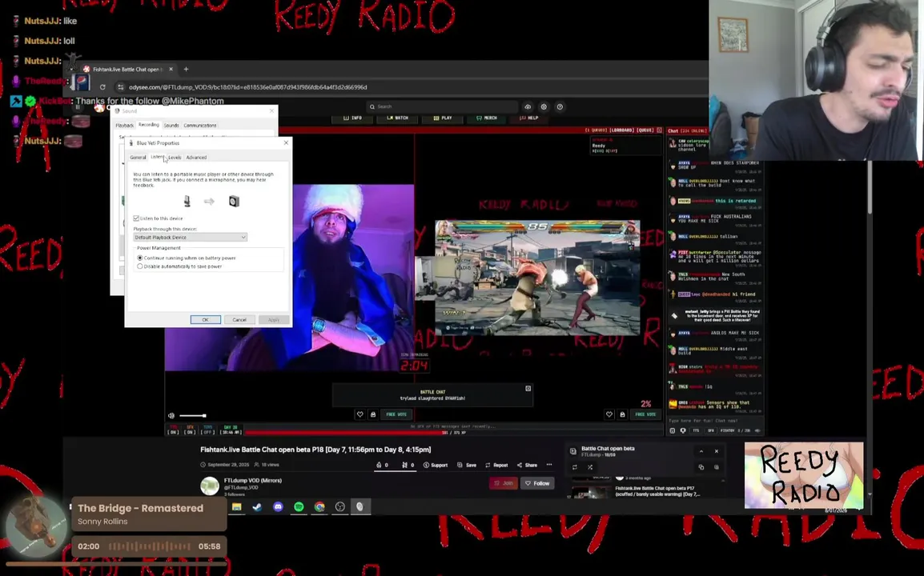Select Recording tab in Sound window
Screen dimensions: 924x576
[148, 125]
